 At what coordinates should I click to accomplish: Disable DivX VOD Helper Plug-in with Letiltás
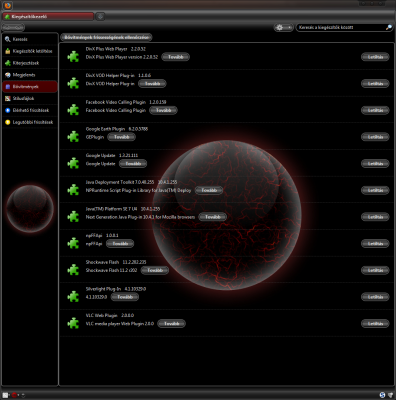[375, 84]
